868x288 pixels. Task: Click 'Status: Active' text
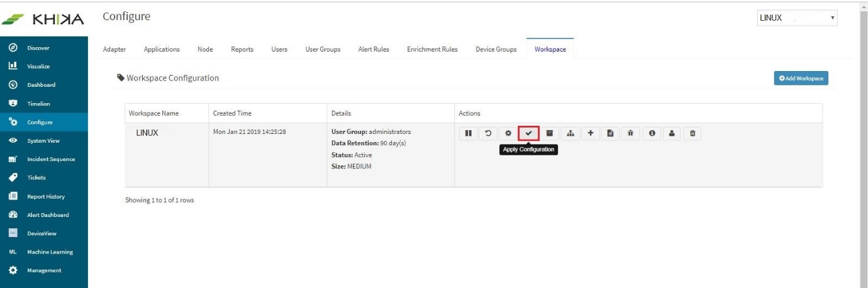tap(352, 155)
